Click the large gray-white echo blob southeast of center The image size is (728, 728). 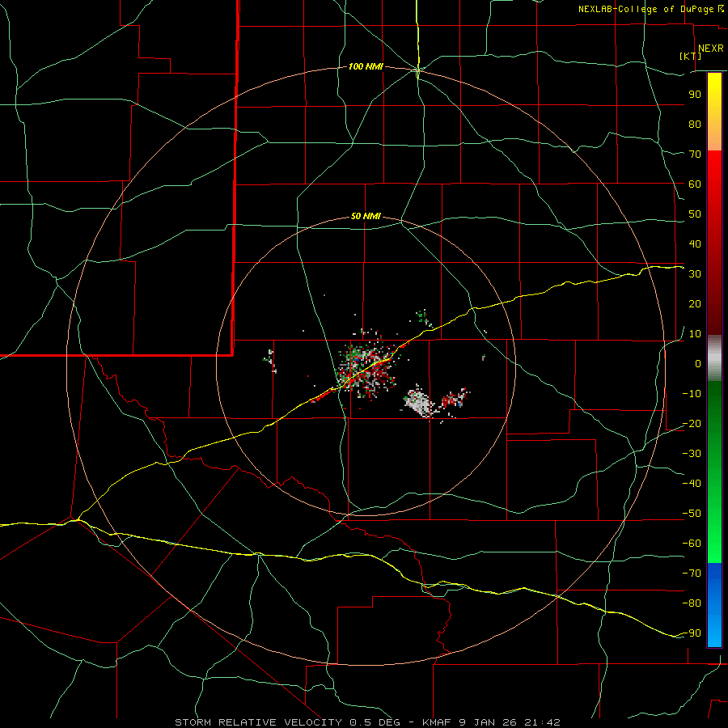[x=419, y=402]
